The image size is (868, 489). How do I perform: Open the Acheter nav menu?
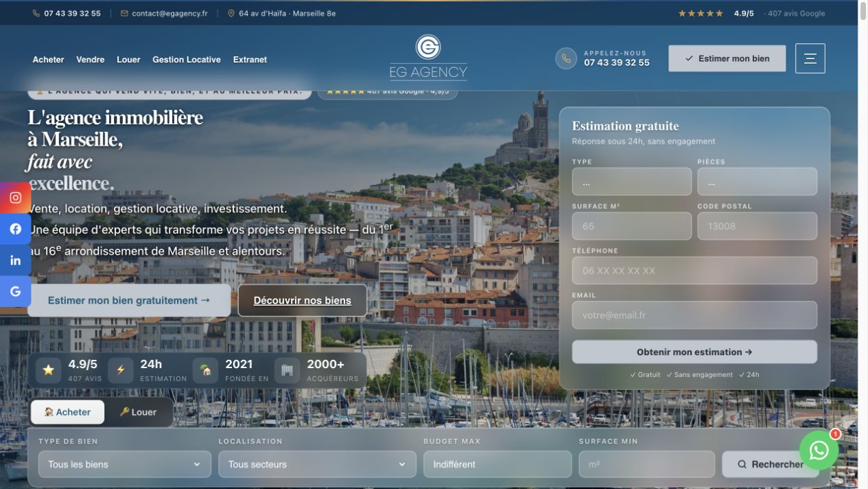[x=48, y=60]
